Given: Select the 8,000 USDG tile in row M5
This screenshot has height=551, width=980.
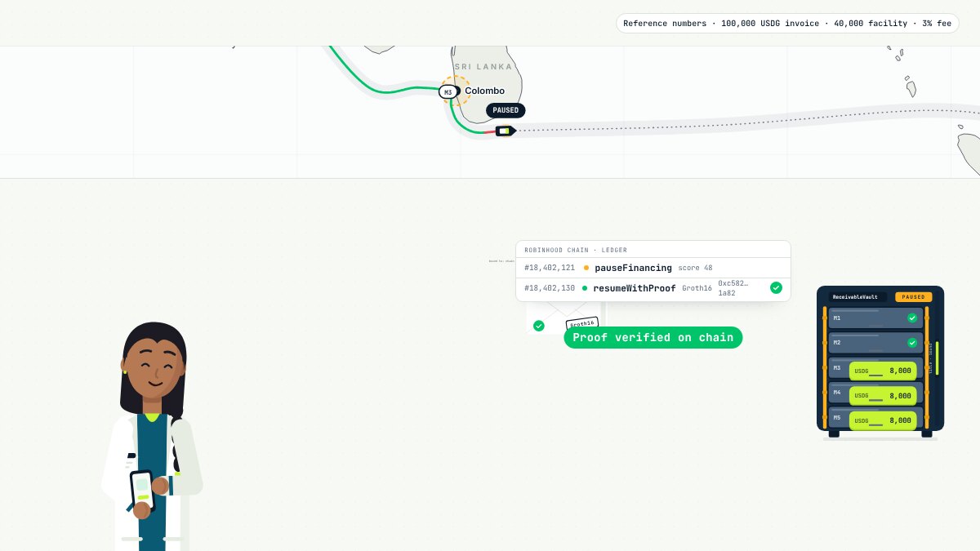Looking at the screenshot, I should tap(883, 421).
